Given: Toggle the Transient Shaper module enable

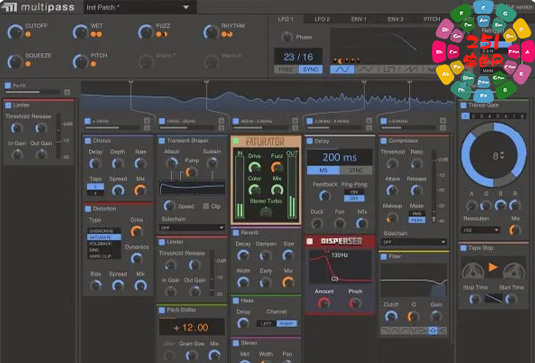Looking at the screenshot, I should tap(162, 141).
